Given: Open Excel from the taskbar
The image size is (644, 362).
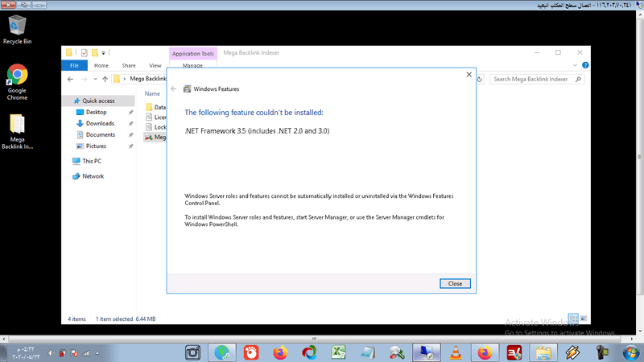Looking at the screenshot, I should tap(338, 352).
